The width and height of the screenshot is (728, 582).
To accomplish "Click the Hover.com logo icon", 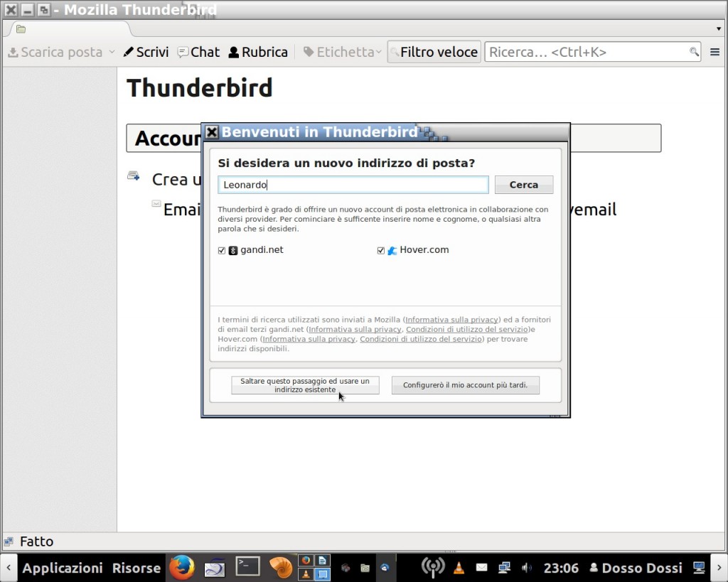I will pos(392,251).
